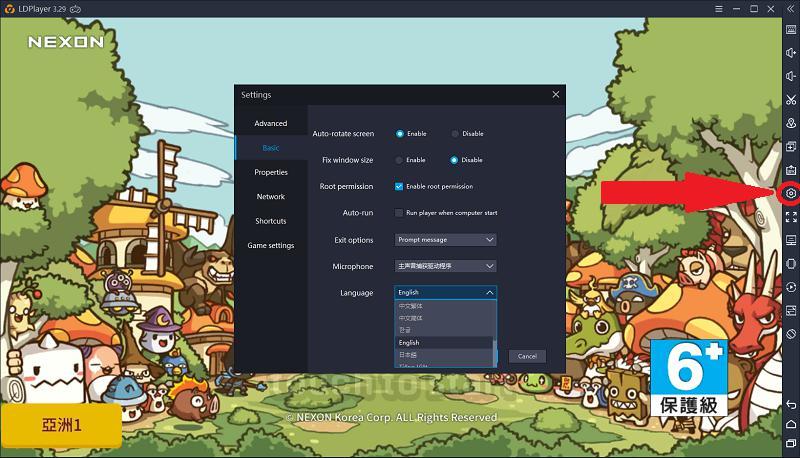Click the shake device icon in sidebar
The height and width of the screenshot is (458, 800).
[791, 264]
